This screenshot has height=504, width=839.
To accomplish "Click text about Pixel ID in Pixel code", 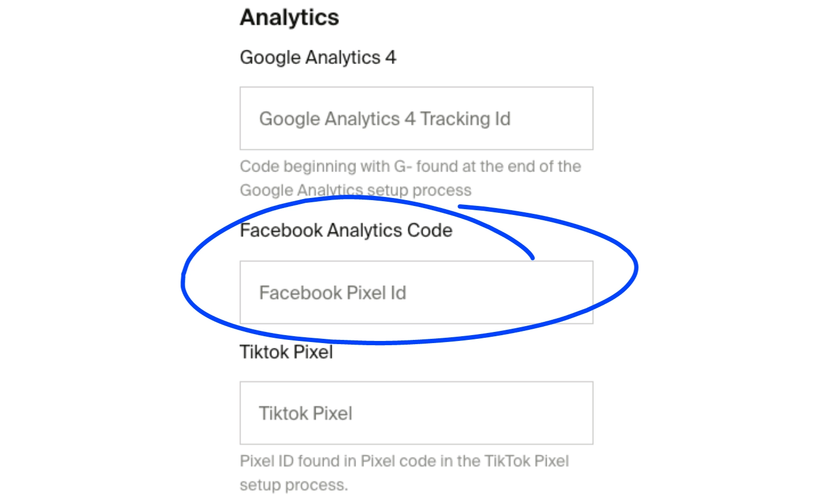I will point(404,461).
